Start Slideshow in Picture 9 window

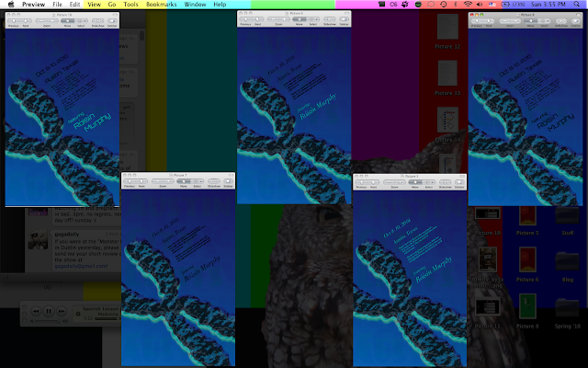[561, 20]
